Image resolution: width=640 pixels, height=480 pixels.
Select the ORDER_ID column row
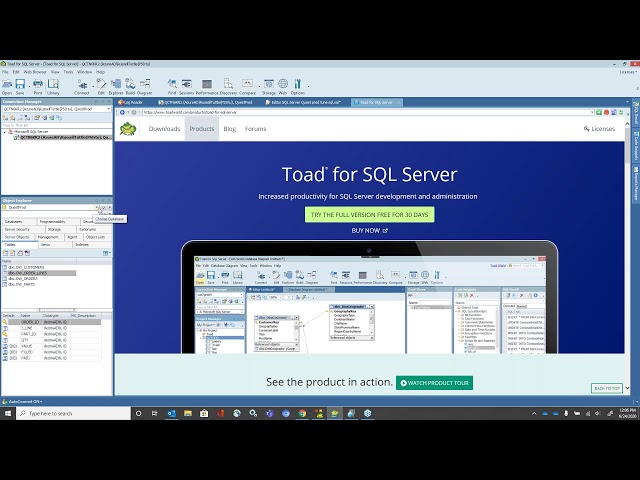point(51,322)
